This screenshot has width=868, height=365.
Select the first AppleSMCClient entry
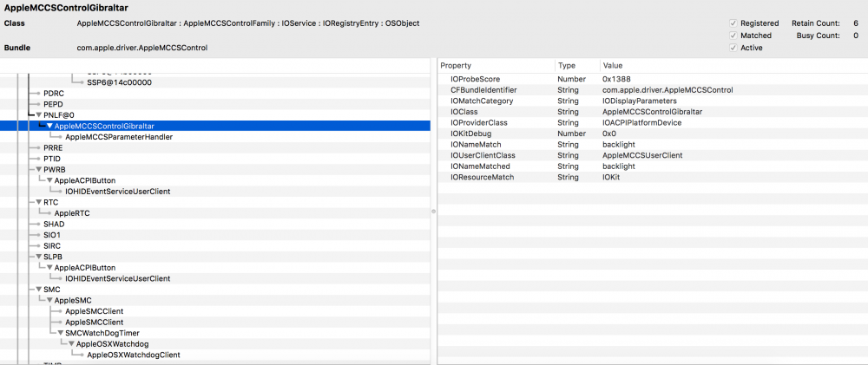94,311
